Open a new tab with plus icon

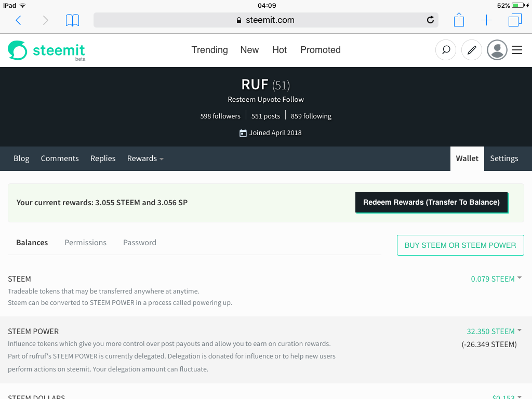[x=486, y=20]
